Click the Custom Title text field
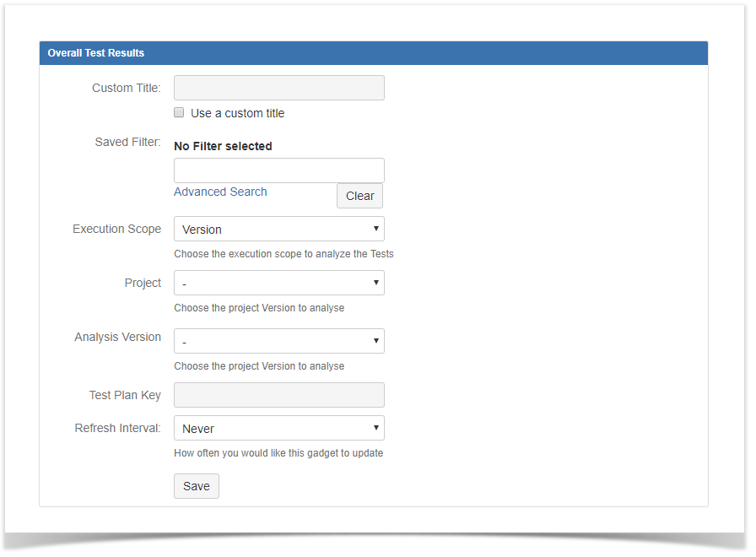 279,88
